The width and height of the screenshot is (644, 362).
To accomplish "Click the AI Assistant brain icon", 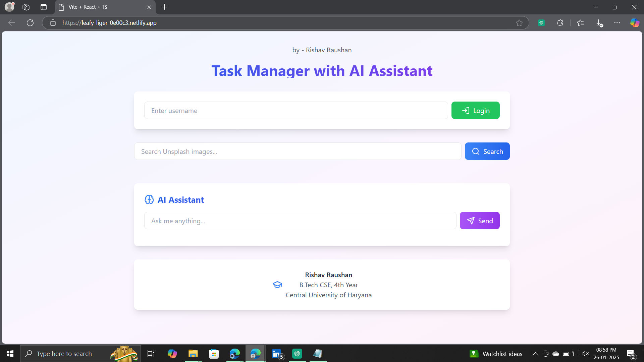I will pos(149,200).
